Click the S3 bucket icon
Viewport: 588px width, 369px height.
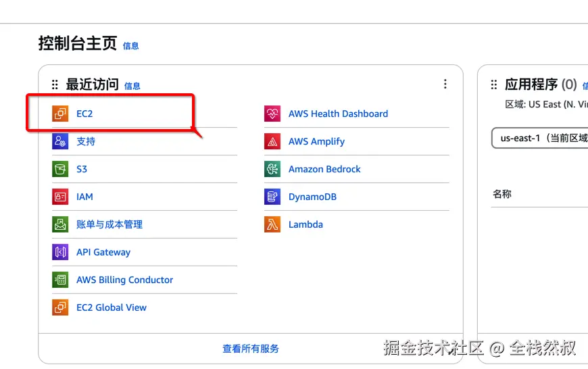coord(60,169)
